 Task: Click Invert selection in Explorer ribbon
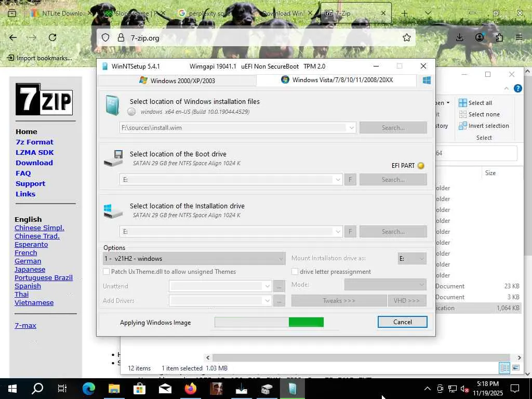(484, 126)
